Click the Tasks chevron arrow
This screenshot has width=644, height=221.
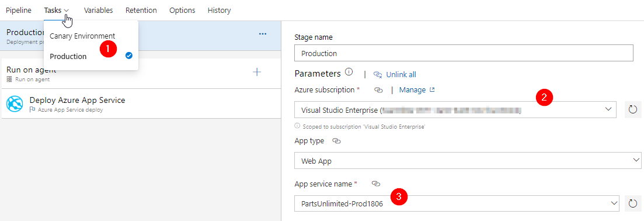click(x=67, y=11)
